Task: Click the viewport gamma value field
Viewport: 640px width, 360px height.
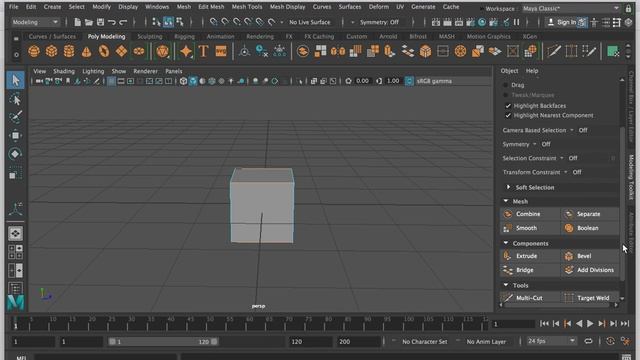Action: [x=393, y=81]
